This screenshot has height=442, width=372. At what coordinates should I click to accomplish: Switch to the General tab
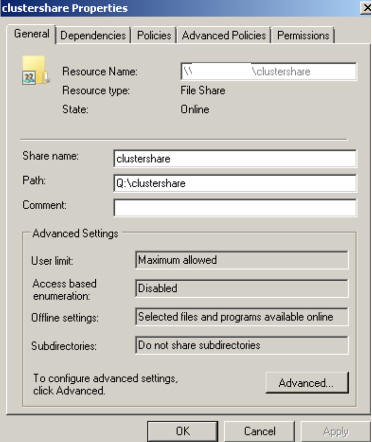(32, 34)
